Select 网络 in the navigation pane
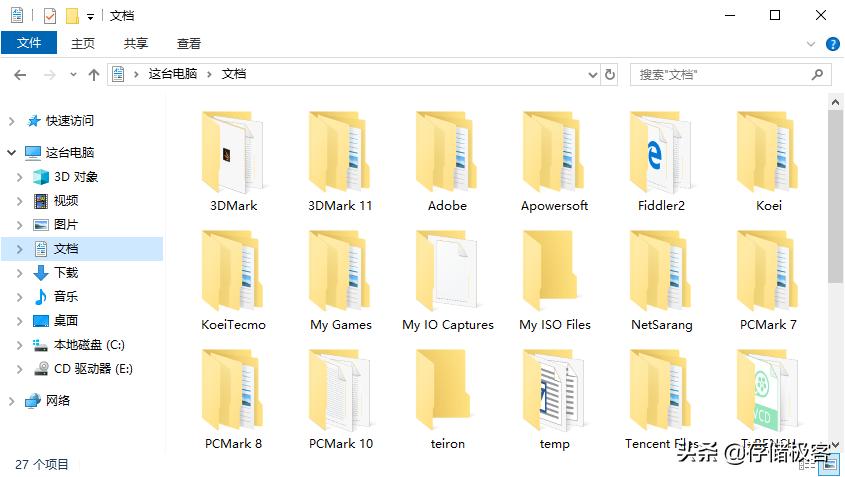The image size is (845, 477). click(58, 400)
